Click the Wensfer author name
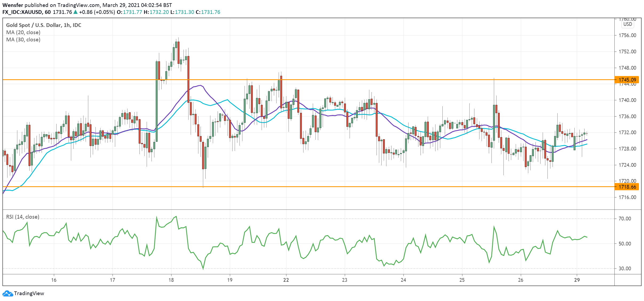The height and width of the screenshot is (301, 644). point(13,5)
